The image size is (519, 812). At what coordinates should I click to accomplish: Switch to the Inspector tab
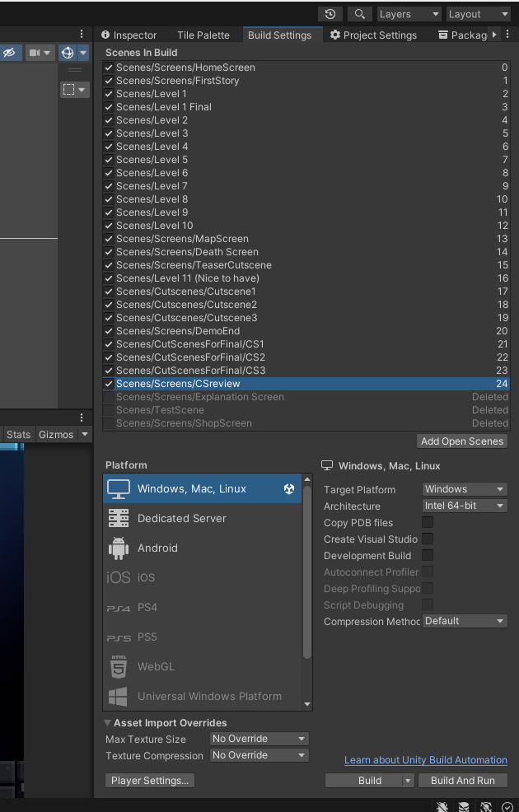129,35
